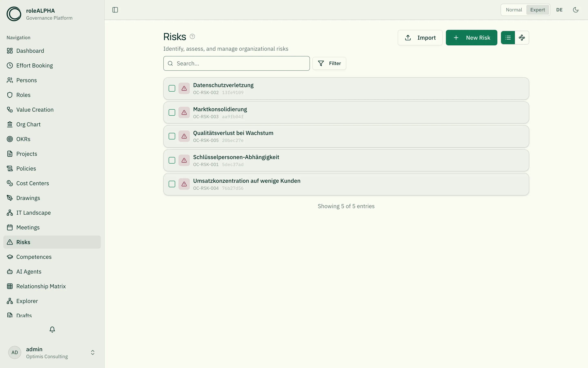
Task: Click risk ID OC-RSK-003
Action: (206, 117)
